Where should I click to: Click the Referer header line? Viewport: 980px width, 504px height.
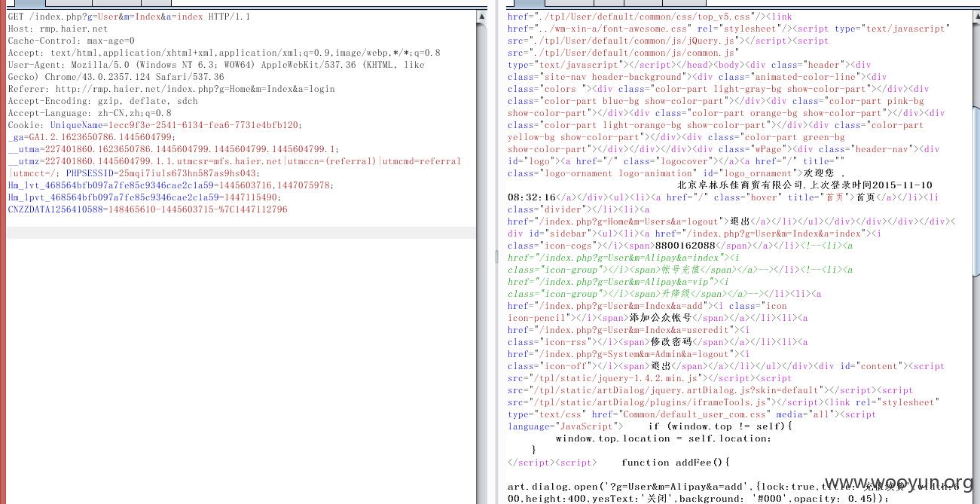(x=172, y=89)
